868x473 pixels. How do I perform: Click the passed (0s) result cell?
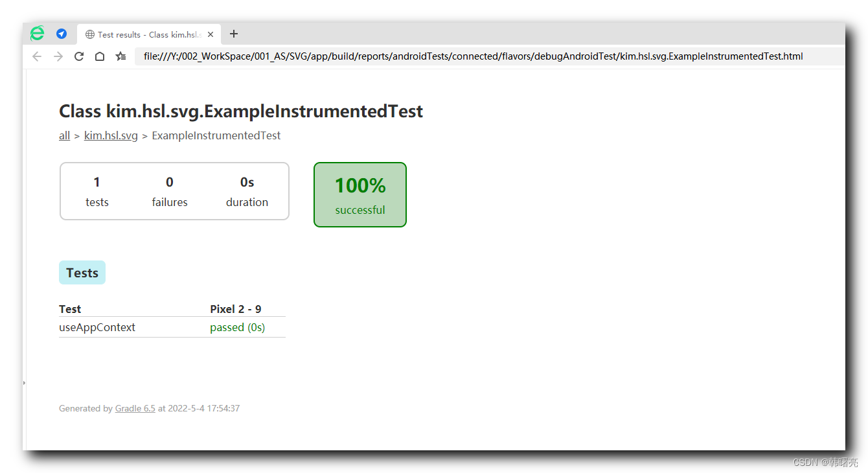[x=237, y=327]
